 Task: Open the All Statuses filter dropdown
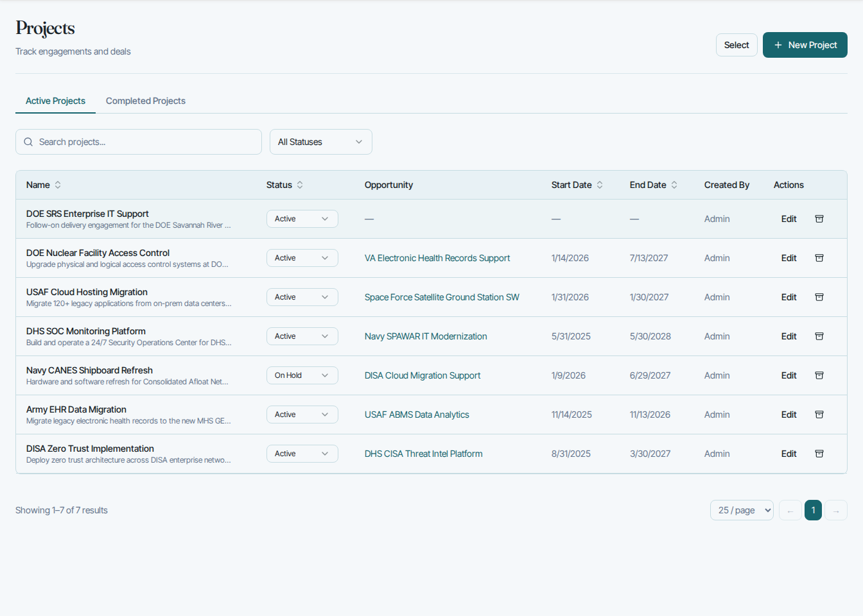(x=321, y=142)
